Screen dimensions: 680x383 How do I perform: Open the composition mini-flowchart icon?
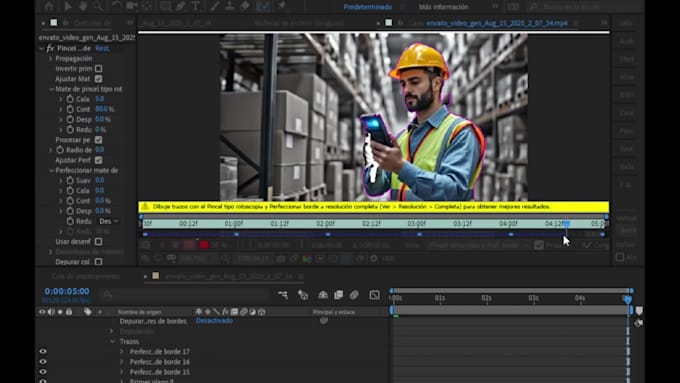pos(283,295)
